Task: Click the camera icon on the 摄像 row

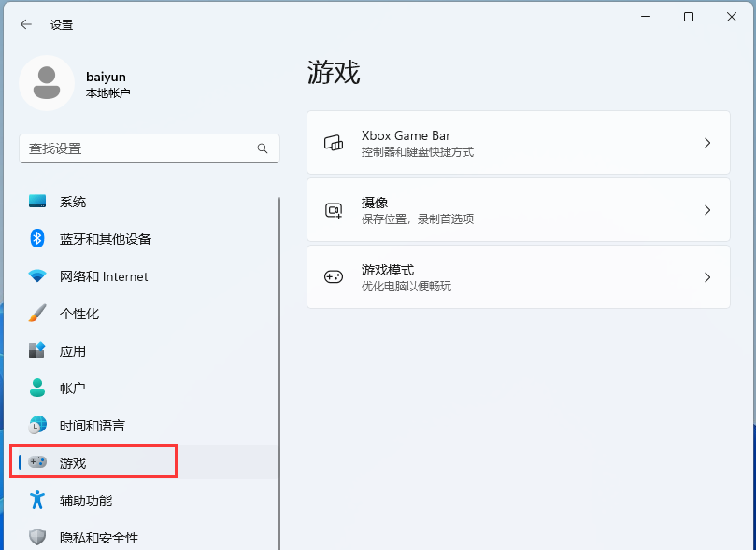Action: (334, 209)
